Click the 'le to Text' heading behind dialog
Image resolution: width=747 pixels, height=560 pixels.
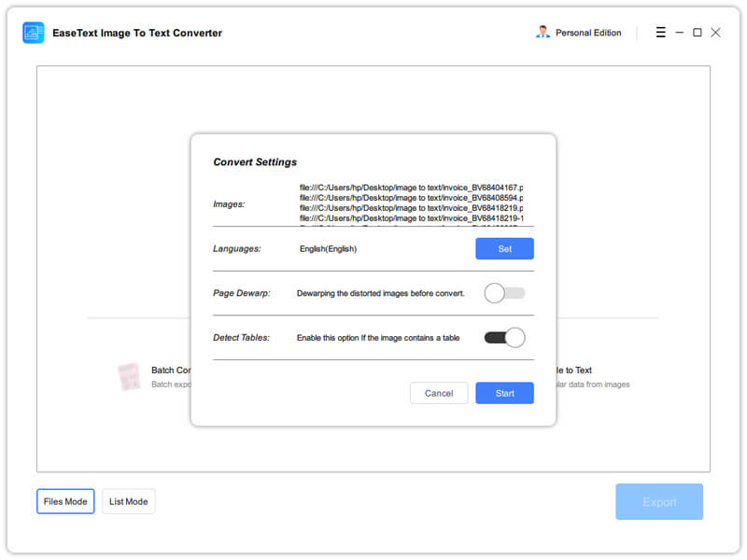[573, 371]
